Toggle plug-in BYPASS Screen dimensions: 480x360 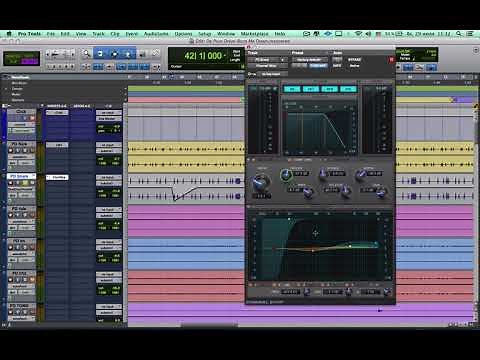tap(354, 60)
